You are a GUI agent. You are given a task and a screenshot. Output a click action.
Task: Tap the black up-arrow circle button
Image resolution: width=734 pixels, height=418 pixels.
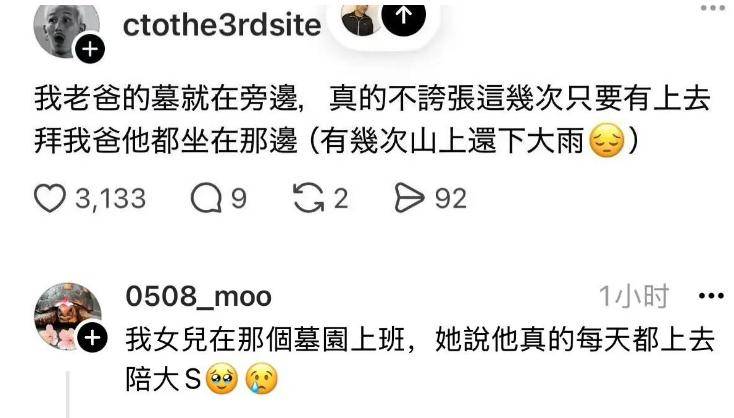[x=404, y=16]
